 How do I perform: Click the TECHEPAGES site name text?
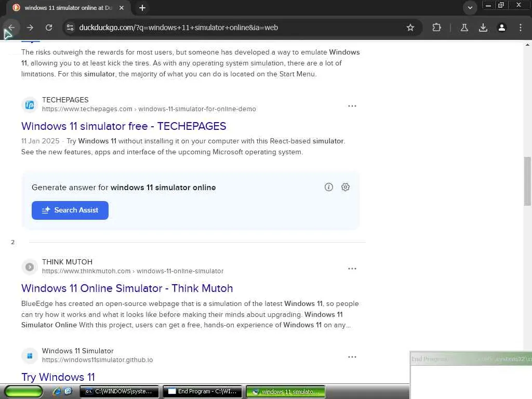point(65,100)
